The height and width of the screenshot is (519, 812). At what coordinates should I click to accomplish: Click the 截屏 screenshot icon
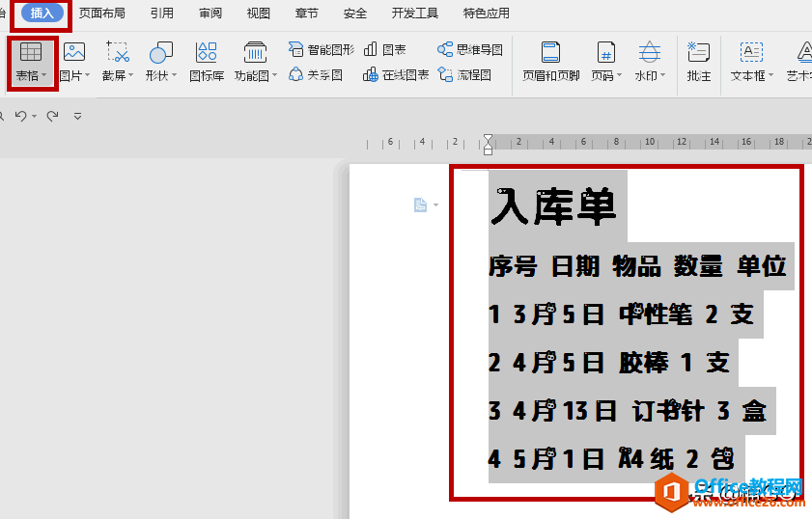click(x=118, y=52)
